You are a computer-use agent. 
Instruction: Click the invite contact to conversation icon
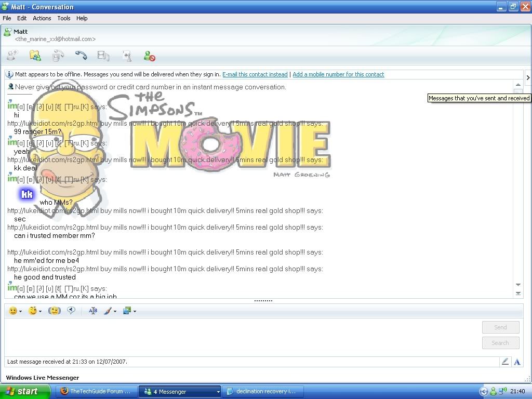12,56
